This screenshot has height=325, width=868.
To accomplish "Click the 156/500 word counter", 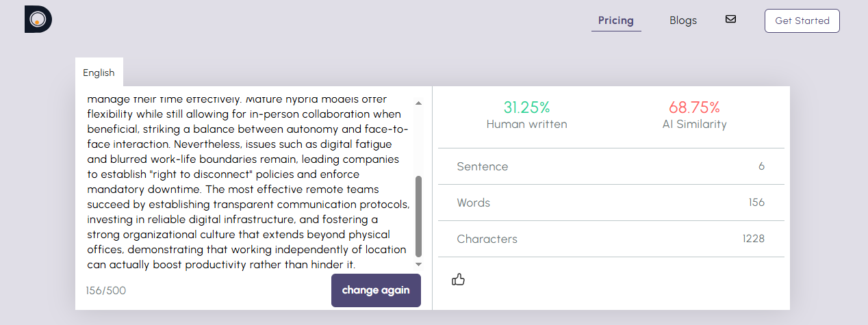I will [x=106, y=291].
